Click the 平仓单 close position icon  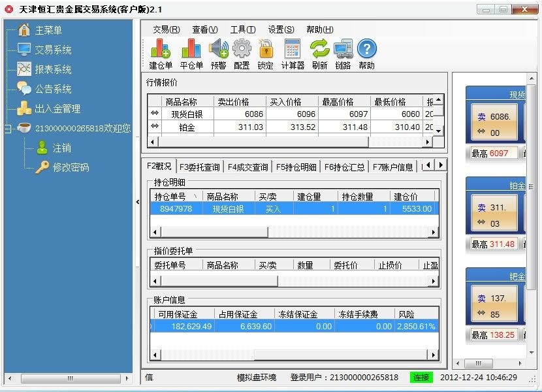coord(191,50)
